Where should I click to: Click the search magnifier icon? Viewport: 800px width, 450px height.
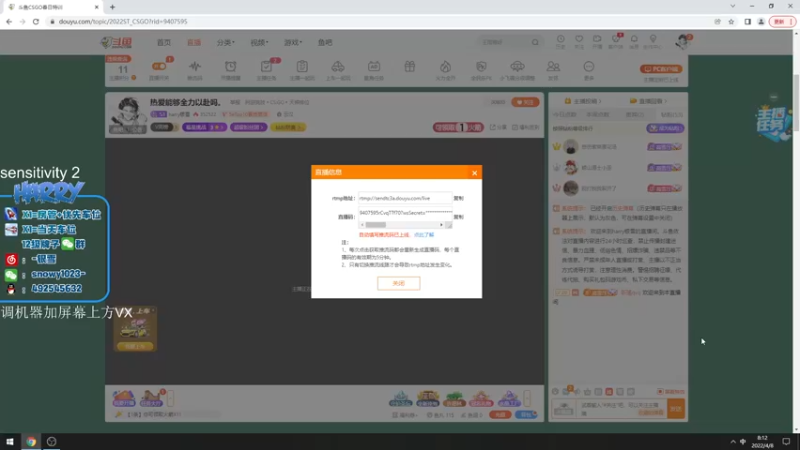(535, 42)
